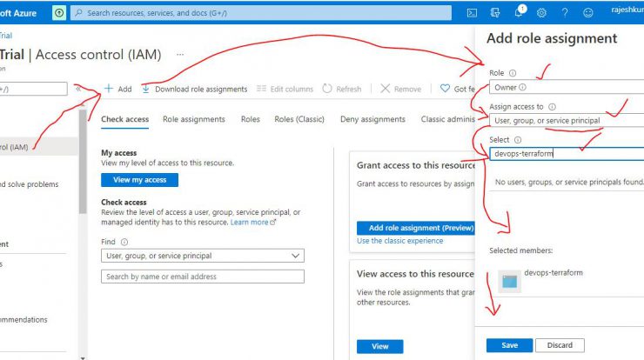Click the green upgrade arrow icon
The height and width of the screenshot is (360, 644).
point(59,13)
